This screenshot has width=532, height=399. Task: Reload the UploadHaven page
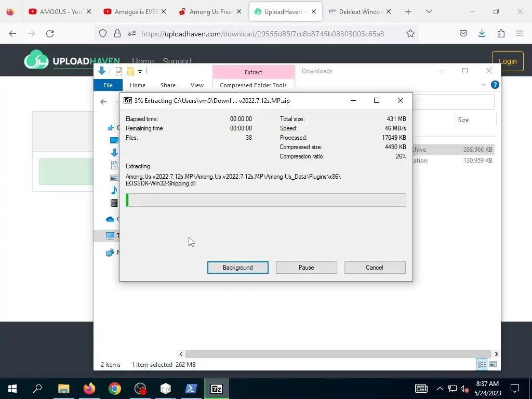[50, 34]
